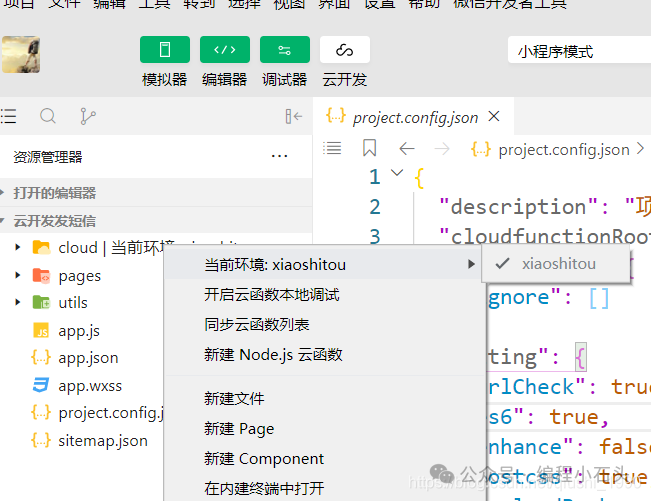The image size is (651, 501).
Task: Click the editor outline list icon
Action: 332,148
